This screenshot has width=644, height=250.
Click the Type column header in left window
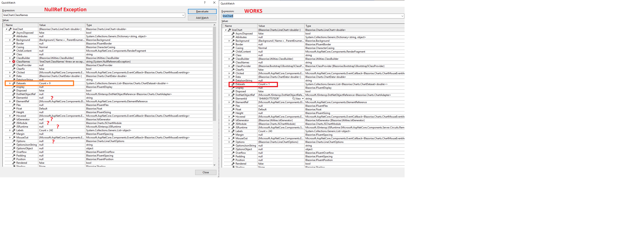[149, 25]
